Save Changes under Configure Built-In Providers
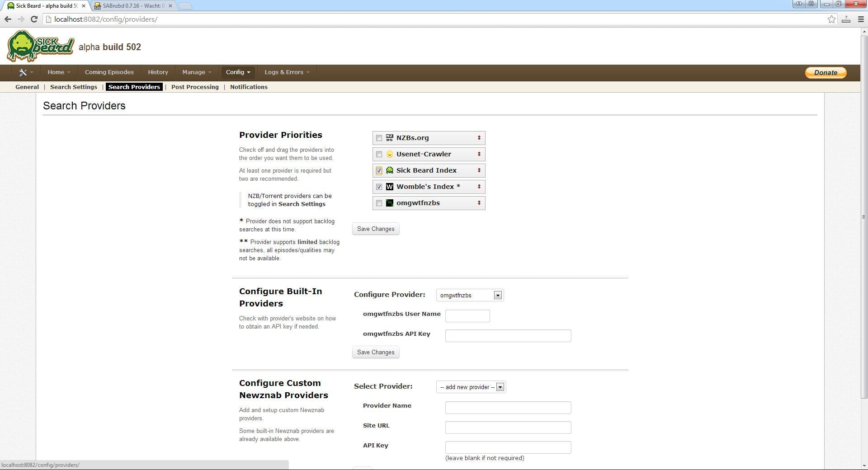 [376, 352]
